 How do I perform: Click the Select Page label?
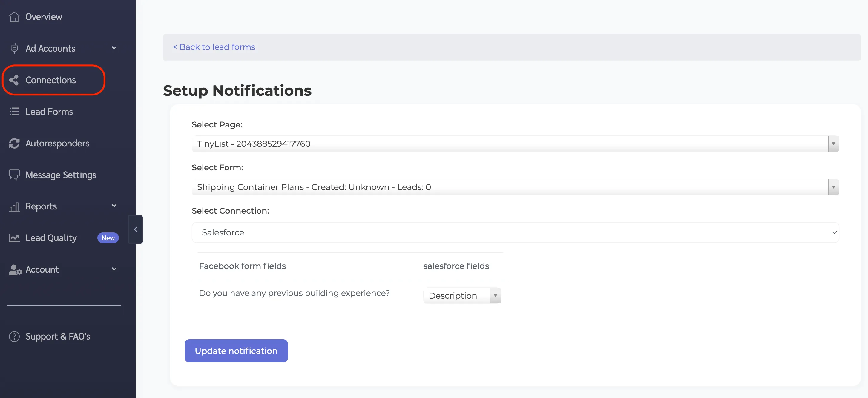click(217, 125)
